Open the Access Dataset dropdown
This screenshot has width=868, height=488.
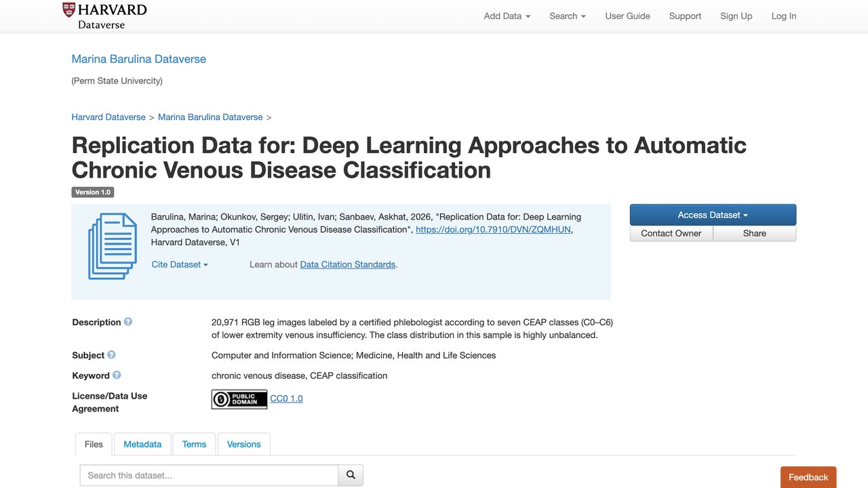[713, 215]
